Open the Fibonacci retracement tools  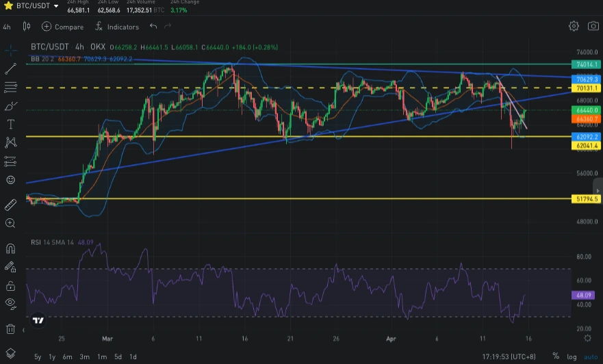click(x=10, y=87)
